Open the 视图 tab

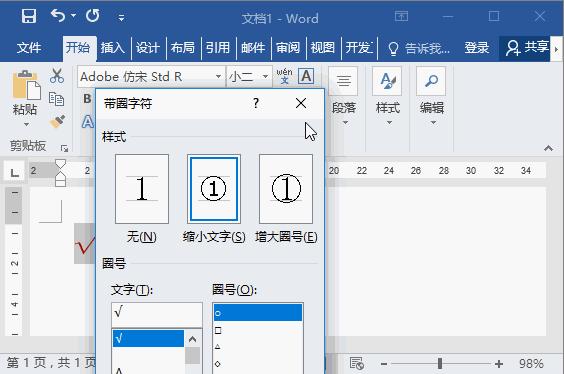322,47
